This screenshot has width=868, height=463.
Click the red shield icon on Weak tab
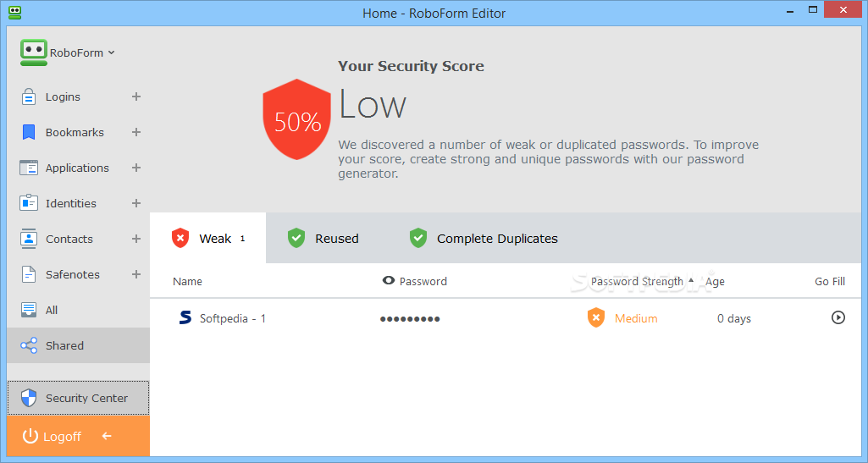(x=180, y=238)
